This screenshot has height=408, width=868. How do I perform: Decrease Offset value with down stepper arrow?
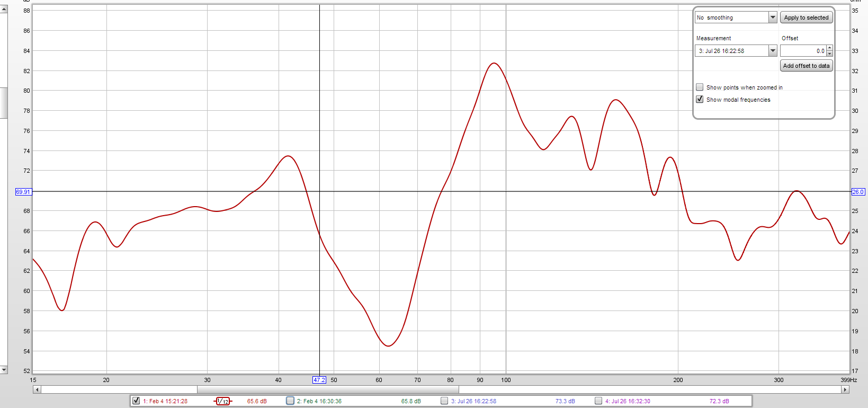(829, 54)
